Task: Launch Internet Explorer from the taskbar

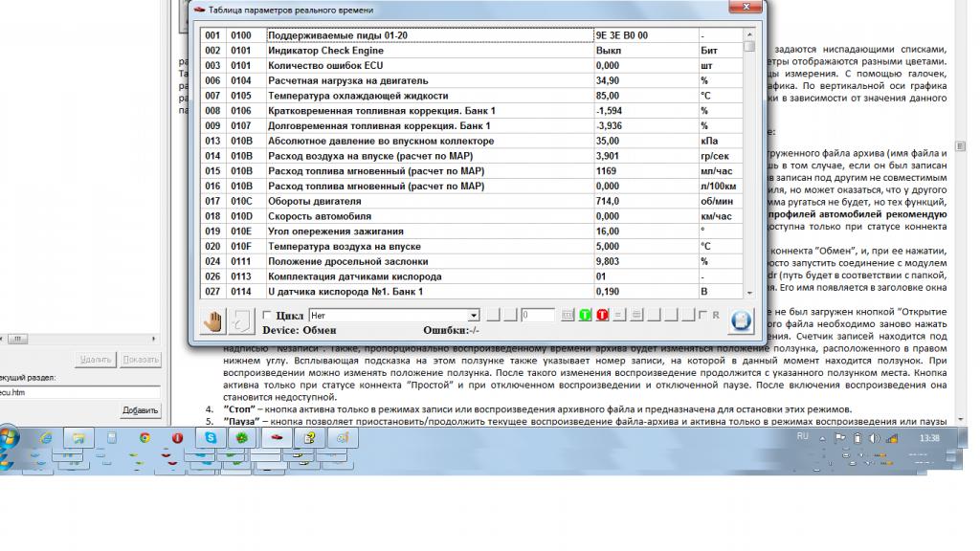Action: click(44, 438)
